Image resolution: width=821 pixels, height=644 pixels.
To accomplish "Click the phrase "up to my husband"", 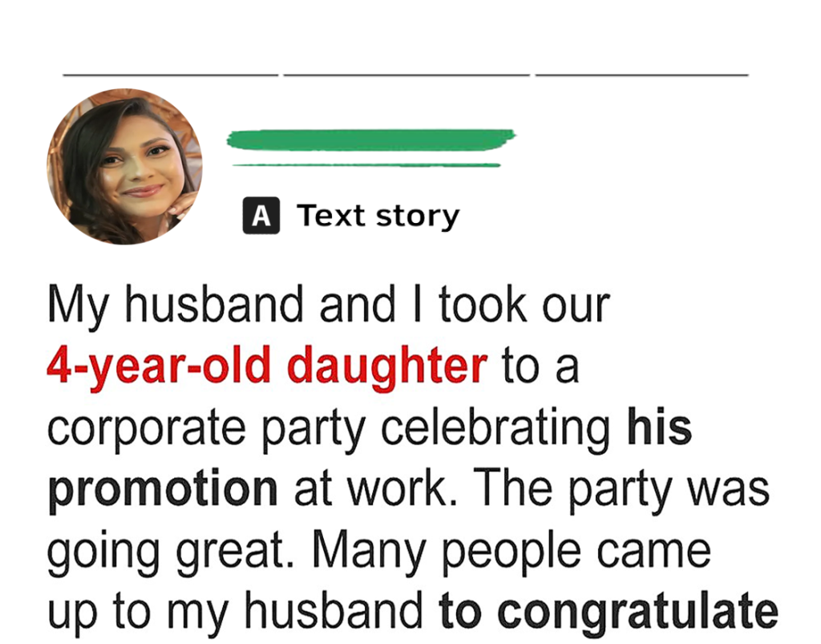I will click(235, 612).
